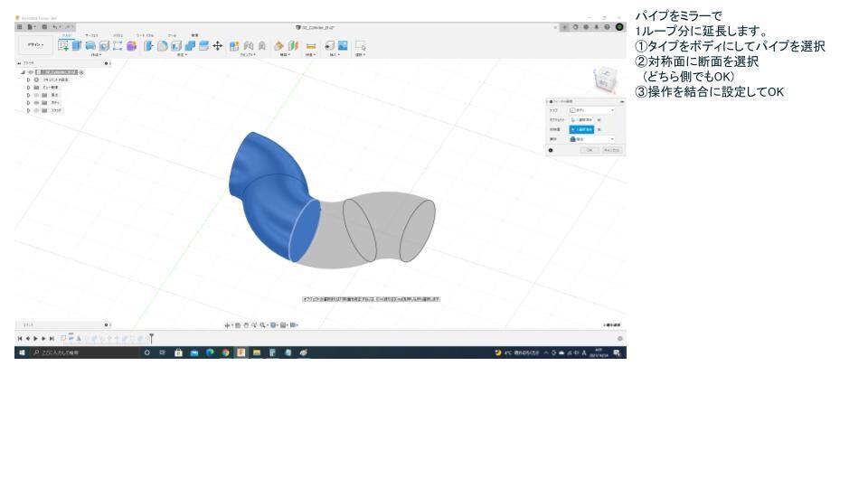
Task: Select the Insert Decal image tool
Action: [343, 45]
